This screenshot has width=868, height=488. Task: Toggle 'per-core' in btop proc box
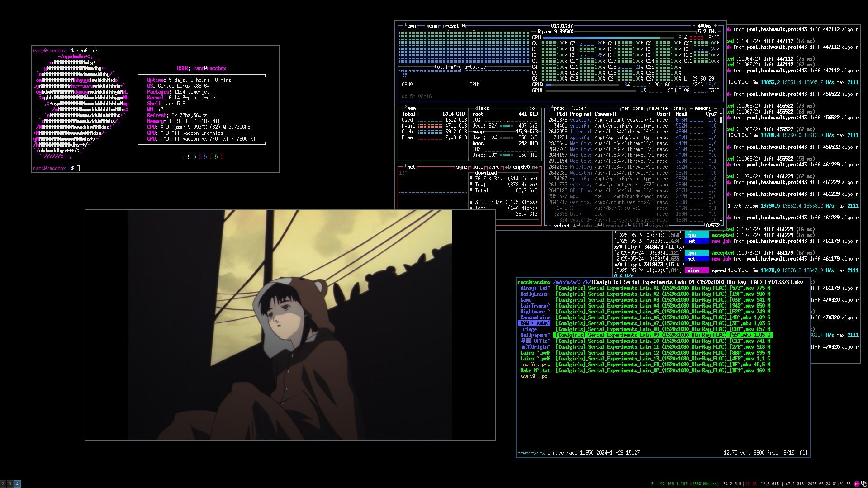coord(632,108)
